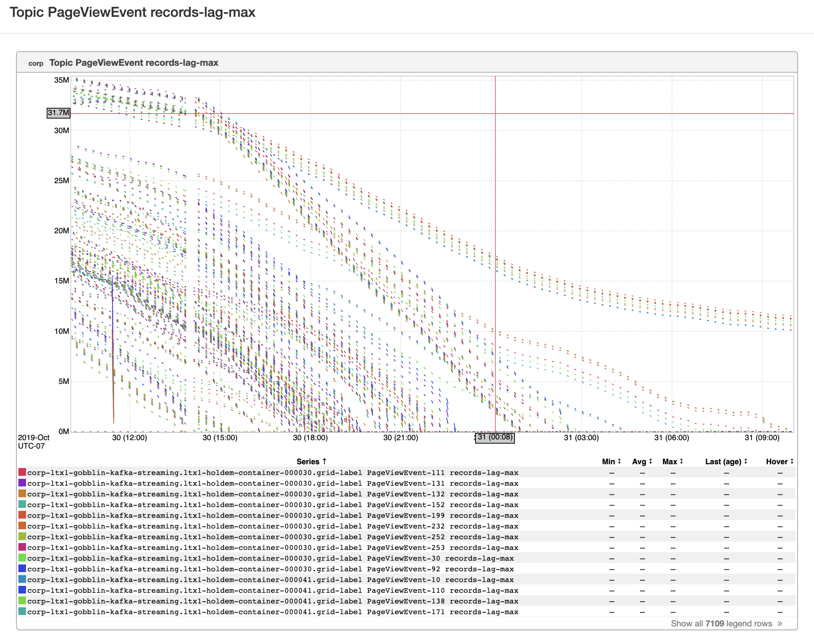Sort legend by Last (age) arrows

pos(746,461)
